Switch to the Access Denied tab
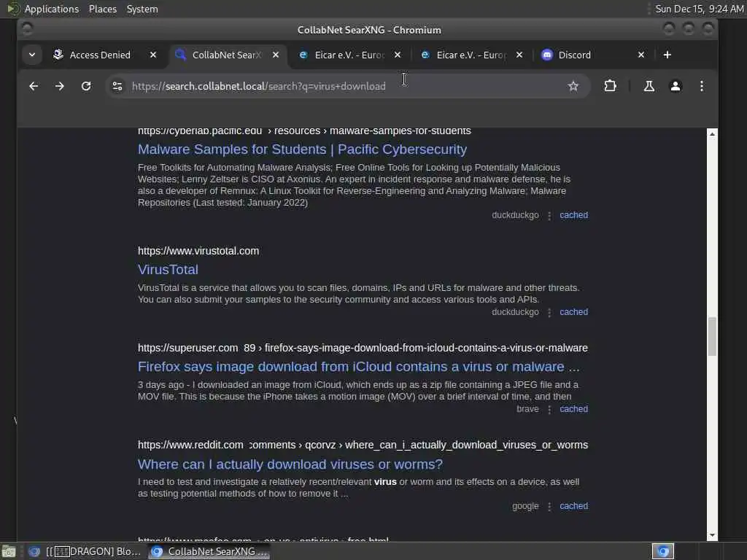The image size is (747, 560). click(100, 55)
